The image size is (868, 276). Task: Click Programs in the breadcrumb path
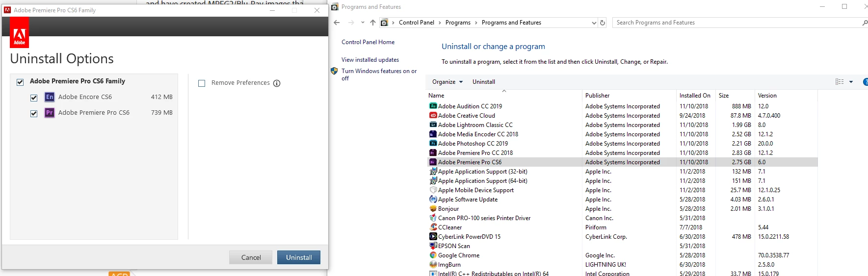pos(458,23)
